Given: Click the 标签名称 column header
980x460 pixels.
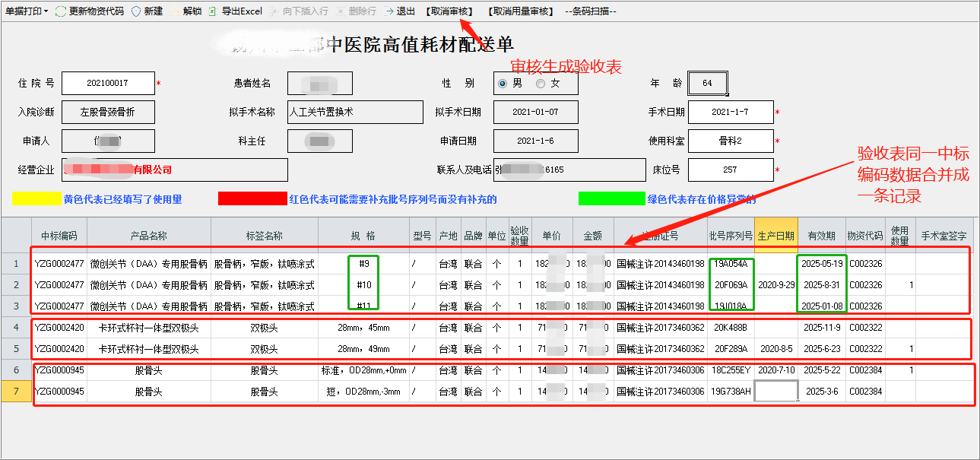Looking at the screenshot, I should (264, 236).
